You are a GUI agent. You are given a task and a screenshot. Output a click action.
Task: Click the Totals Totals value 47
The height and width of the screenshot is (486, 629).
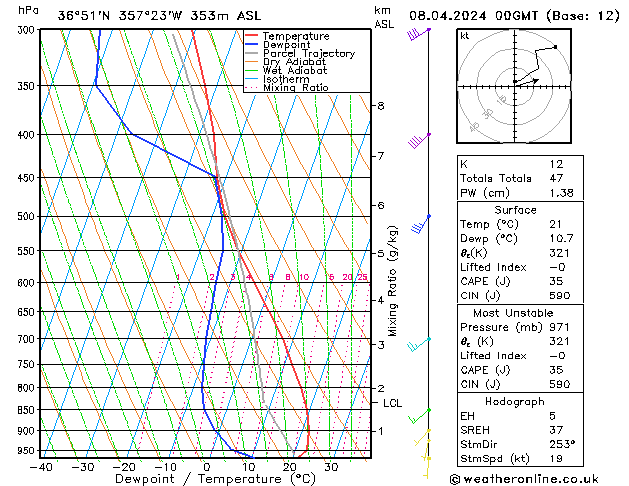pyautogui.click(x=556, y=178)
